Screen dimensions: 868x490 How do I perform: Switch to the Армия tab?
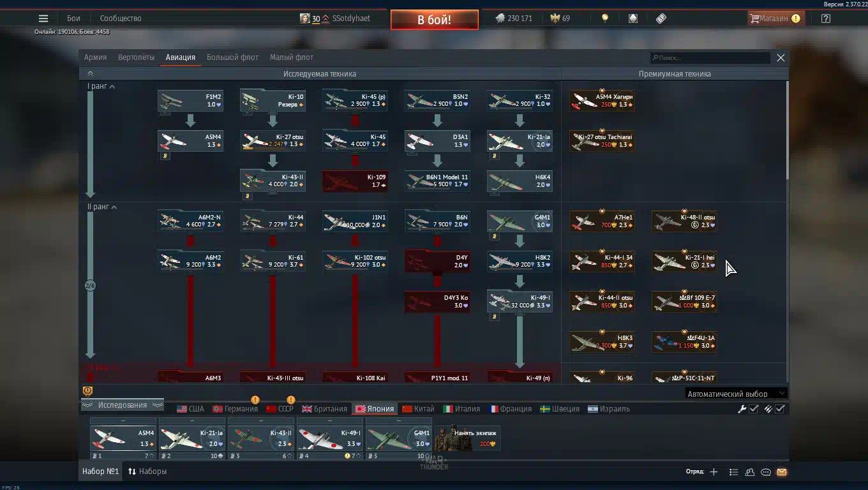click(95, 57)
